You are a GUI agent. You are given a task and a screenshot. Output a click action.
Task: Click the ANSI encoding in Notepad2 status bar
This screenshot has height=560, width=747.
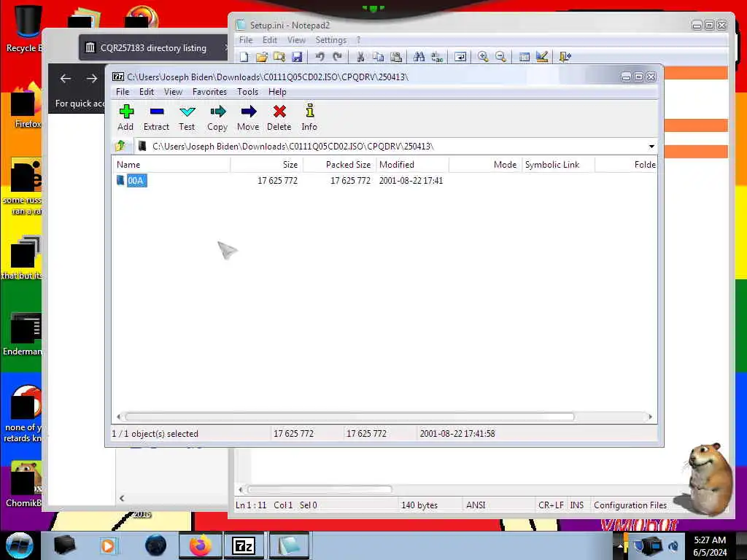476,505
